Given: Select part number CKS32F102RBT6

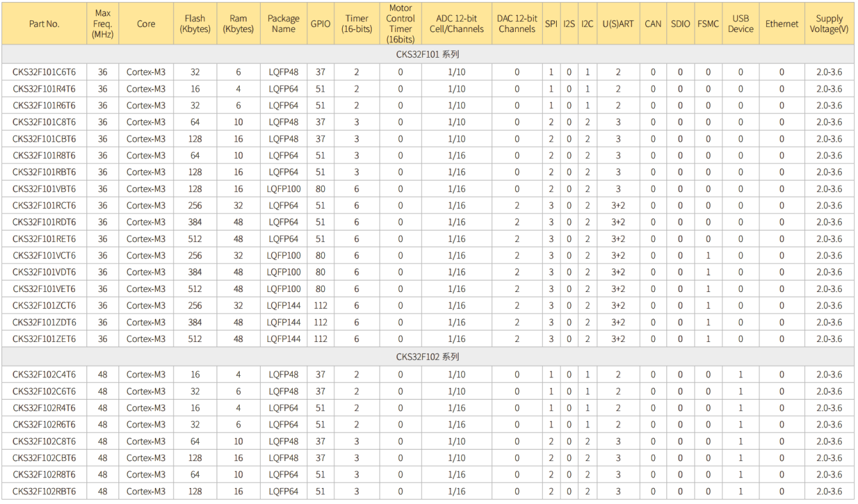Looking at the screenshot, I should (44, 491).
